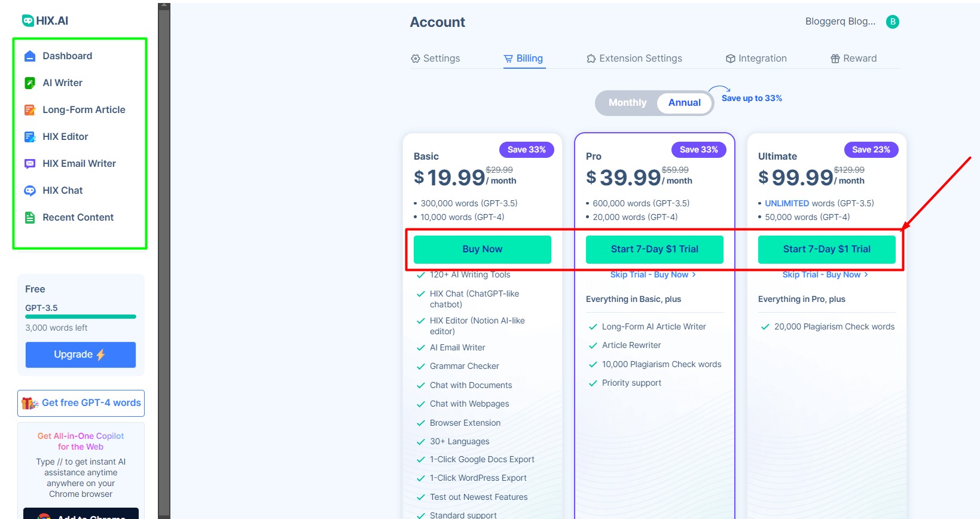Switch billing period to Monthly

(627, 103)
